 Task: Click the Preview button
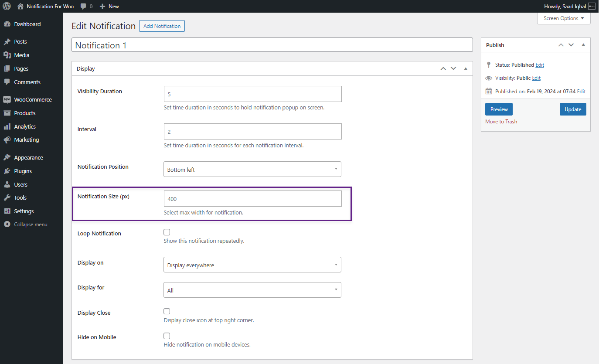[499, 109]
